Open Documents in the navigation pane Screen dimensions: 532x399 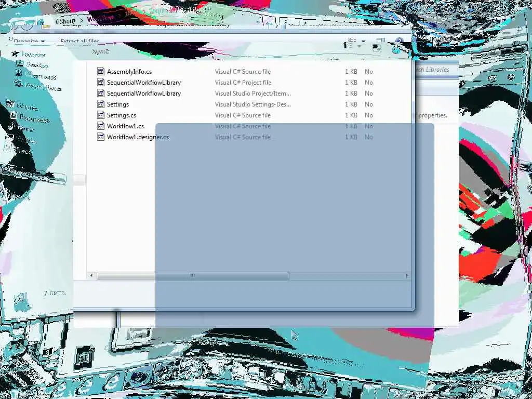tap(35, 119)
